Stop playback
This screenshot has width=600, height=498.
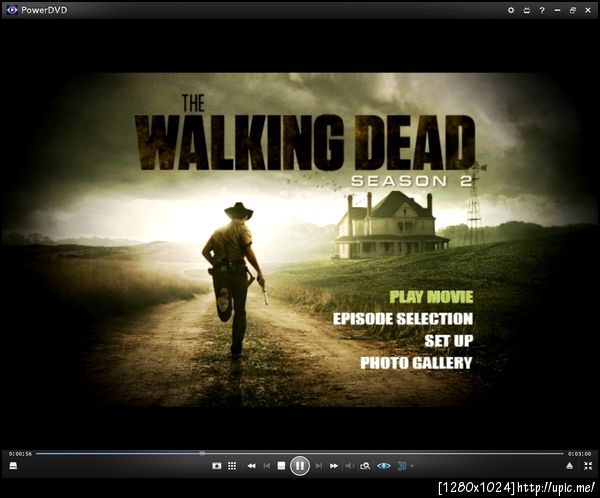click(281, 466)
